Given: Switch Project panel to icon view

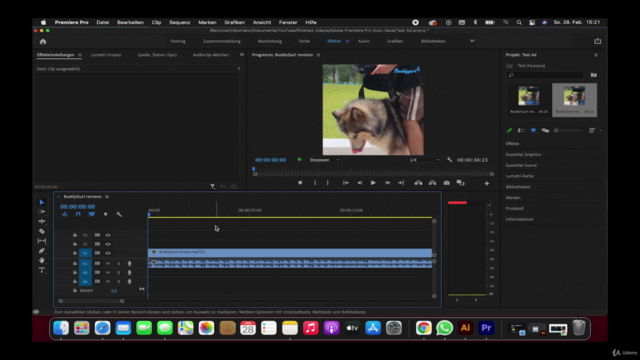Looking at the screenshot, I should tap(533, 131).
